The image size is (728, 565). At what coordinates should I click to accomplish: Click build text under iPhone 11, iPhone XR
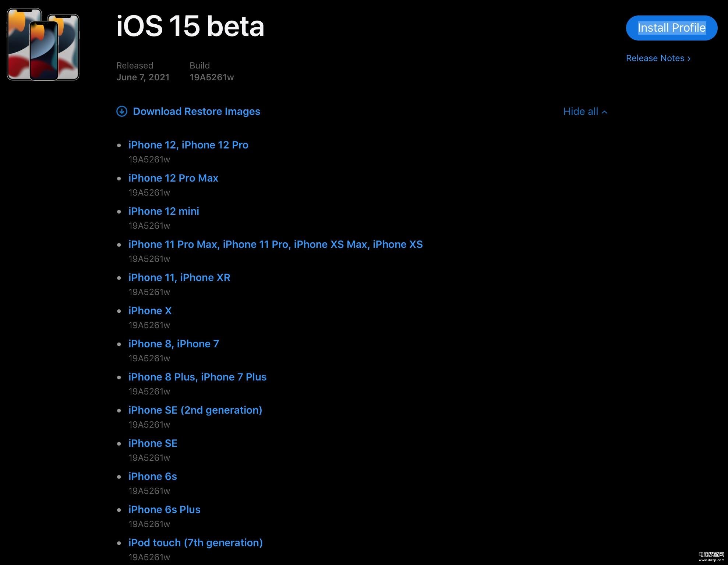pyautogui.click(x=149, y=292)
